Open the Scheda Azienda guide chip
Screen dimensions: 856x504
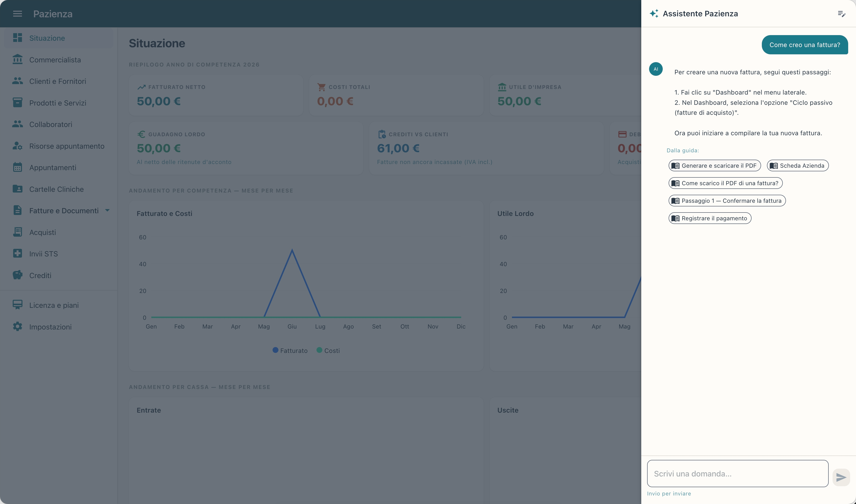coord(797,165)
